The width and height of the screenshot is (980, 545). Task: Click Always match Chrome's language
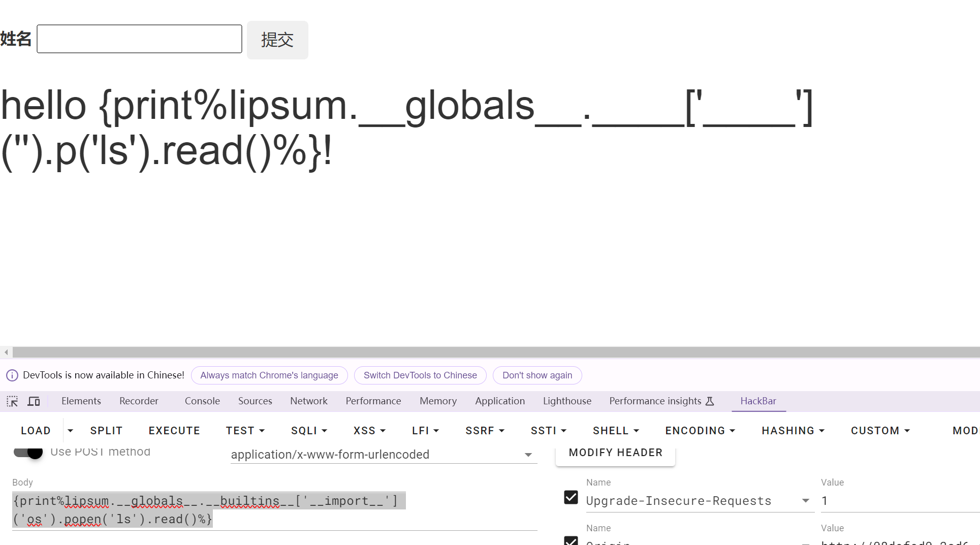[269, 375]
